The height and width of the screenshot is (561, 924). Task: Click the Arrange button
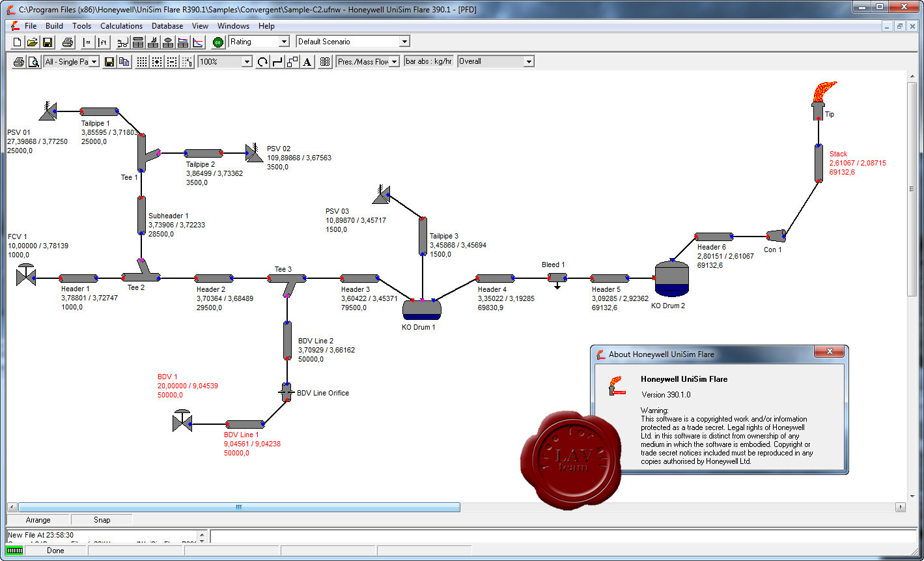click(38, 520)
